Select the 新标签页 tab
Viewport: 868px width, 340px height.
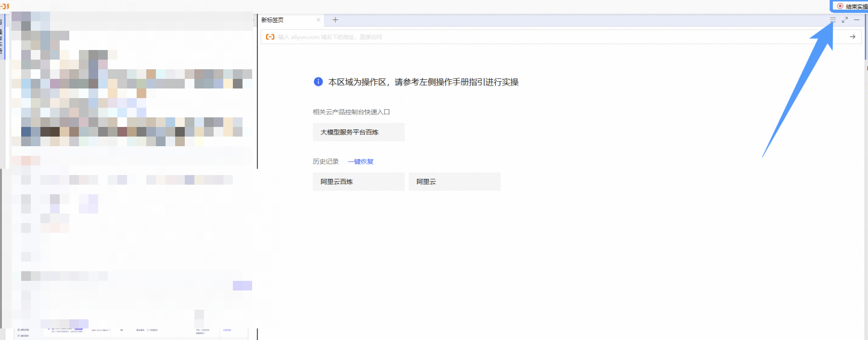(x=292, y=20)
